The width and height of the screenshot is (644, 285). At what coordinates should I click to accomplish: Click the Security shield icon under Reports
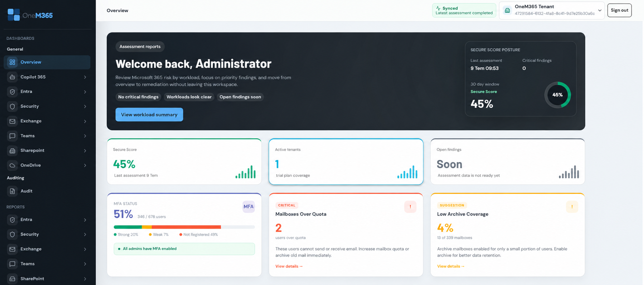click(12, 234)
